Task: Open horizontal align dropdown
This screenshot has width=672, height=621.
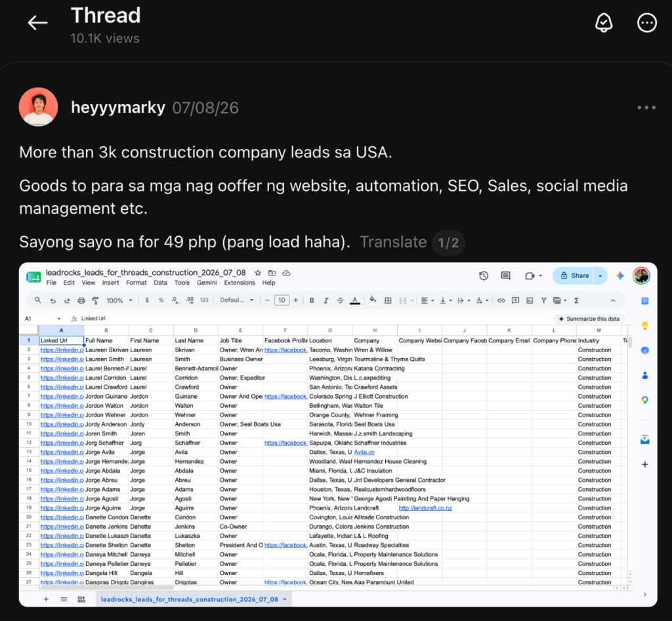Action: pos(427,300)
